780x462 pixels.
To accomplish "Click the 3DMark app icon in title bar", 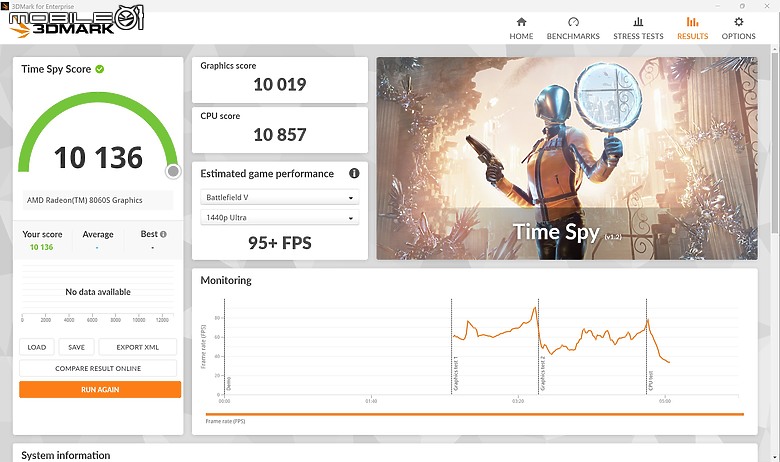I will click(x=5, y=6).
